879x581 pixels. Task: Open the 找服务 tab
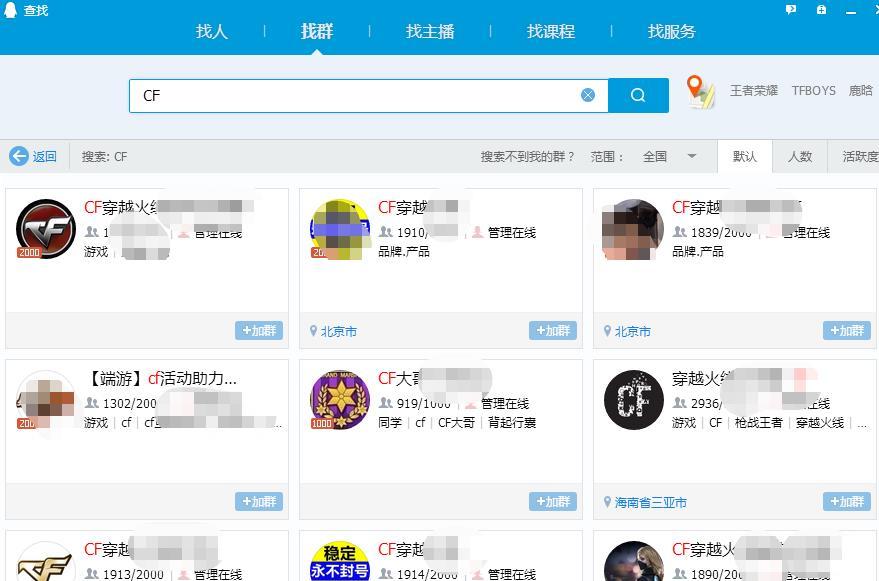click(672, 31)
